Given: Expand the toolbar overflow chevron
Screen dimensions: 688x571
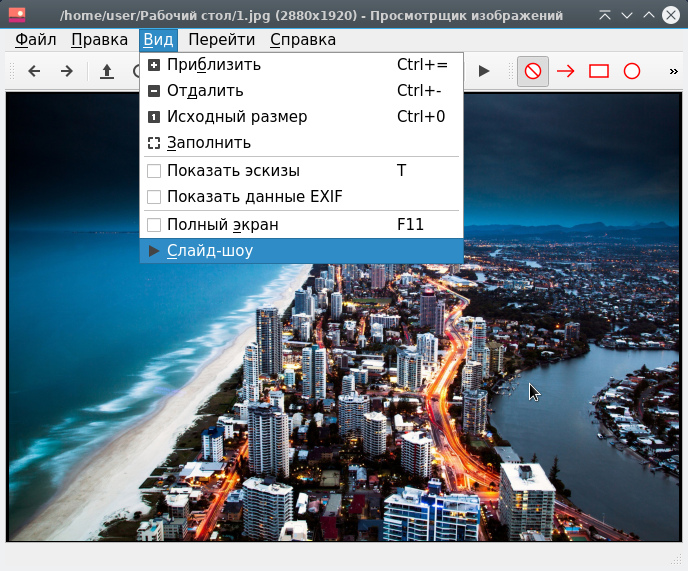Looking at the screenshot, I should coord(674,71).
